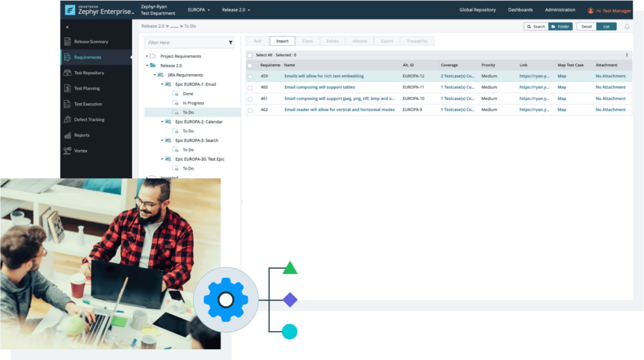
Task: Collapse Epic EUROPA-2: Calendar node arrow
Action: 162,121
